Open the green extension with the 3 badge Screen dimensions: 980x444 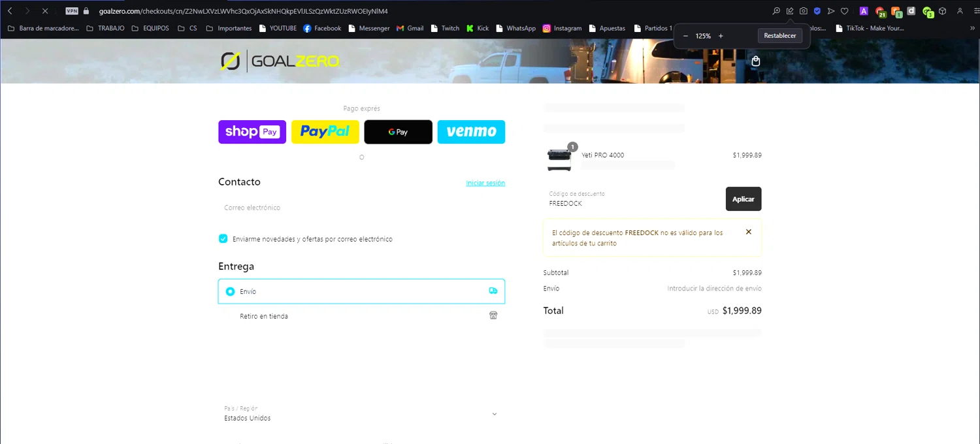tap(927, 12)
